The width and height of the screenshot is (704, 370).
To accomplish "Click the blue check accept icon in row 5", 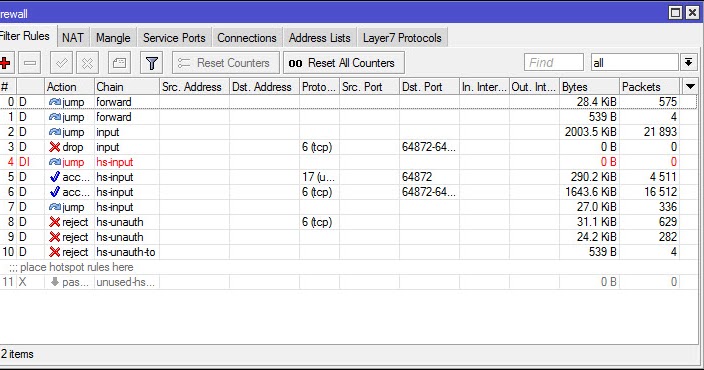I will click(55, 177).
